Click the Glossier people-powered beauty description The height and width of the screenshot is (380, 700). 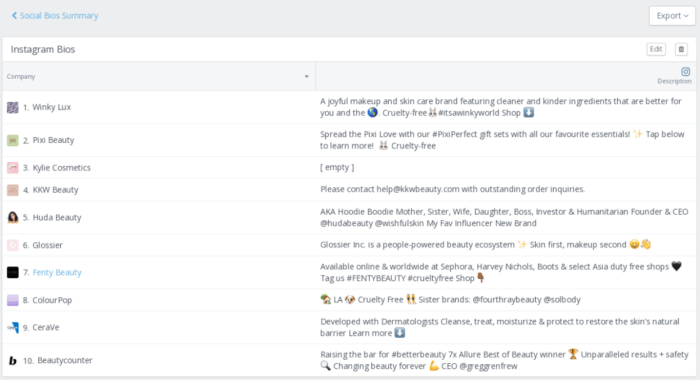point(486,245)
